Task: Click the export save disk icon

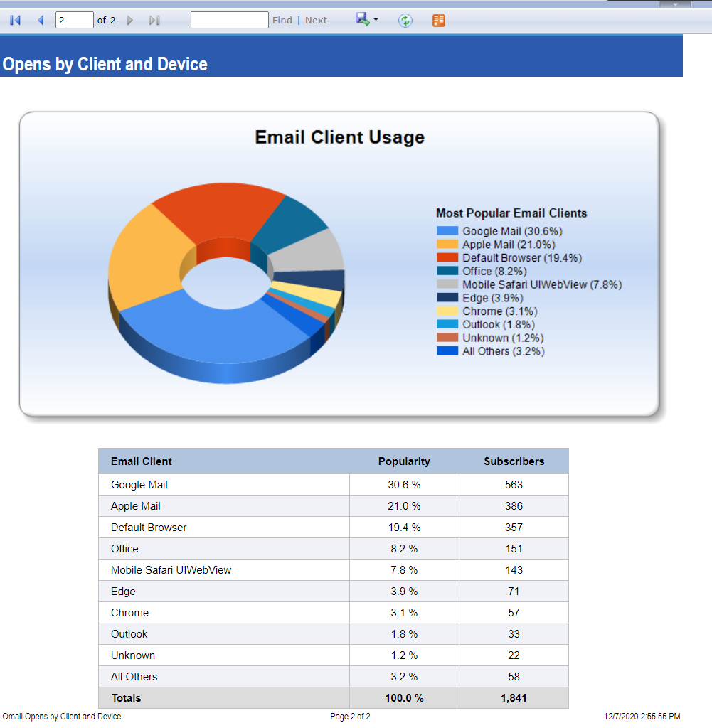Action: [363, 20]
